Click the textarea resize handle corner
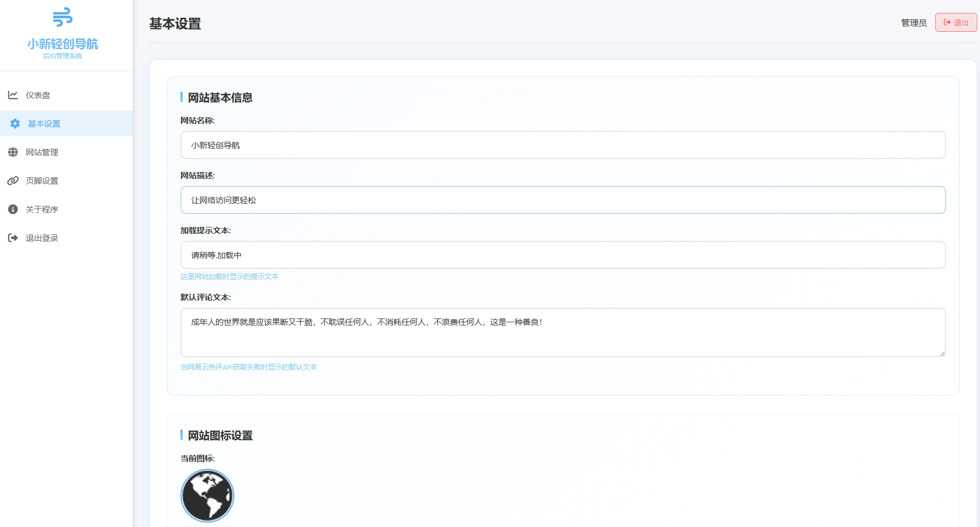This screenshot has width=980, height=527. [942, 353]
